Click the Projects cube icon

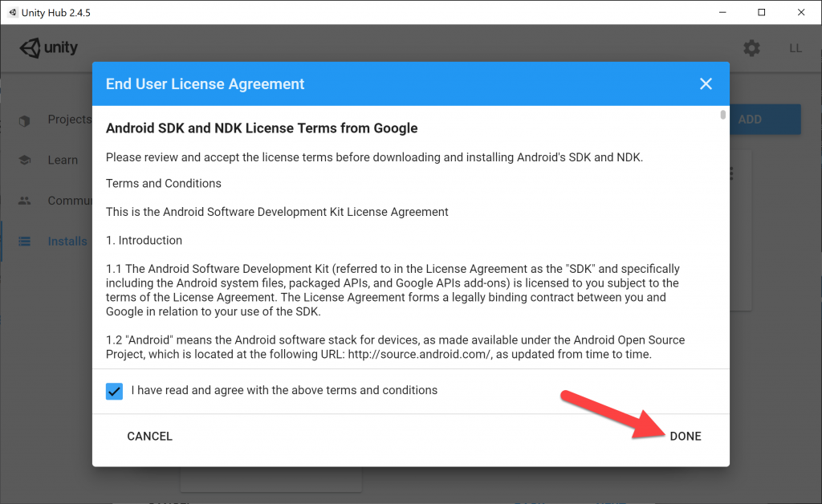pos(25,120)
